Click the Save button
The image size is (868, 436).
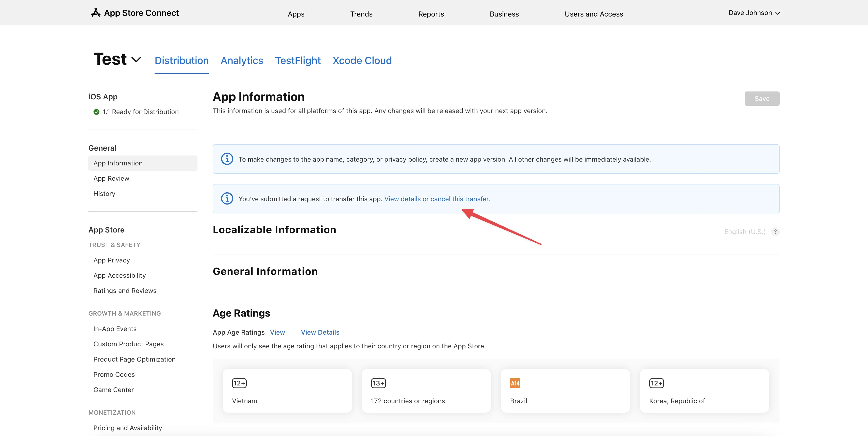[x=762, y=99]
